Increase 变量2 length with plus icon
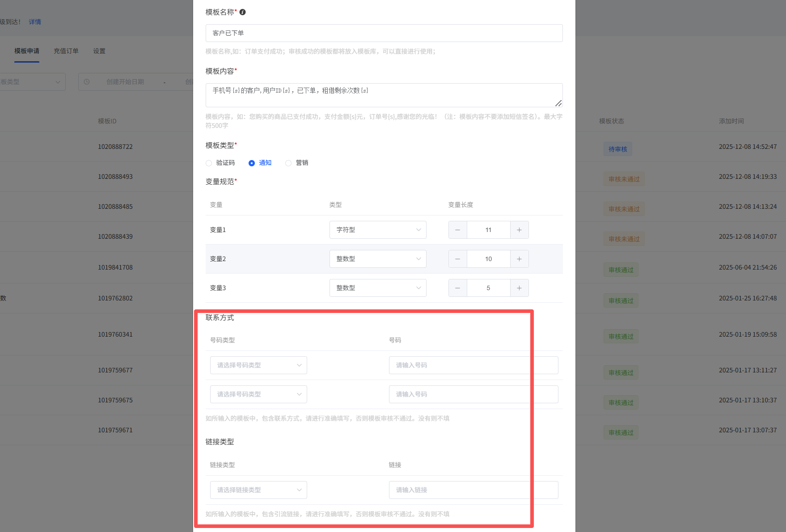The width and height of the screenshot is (786, 532). click(519, 259)
